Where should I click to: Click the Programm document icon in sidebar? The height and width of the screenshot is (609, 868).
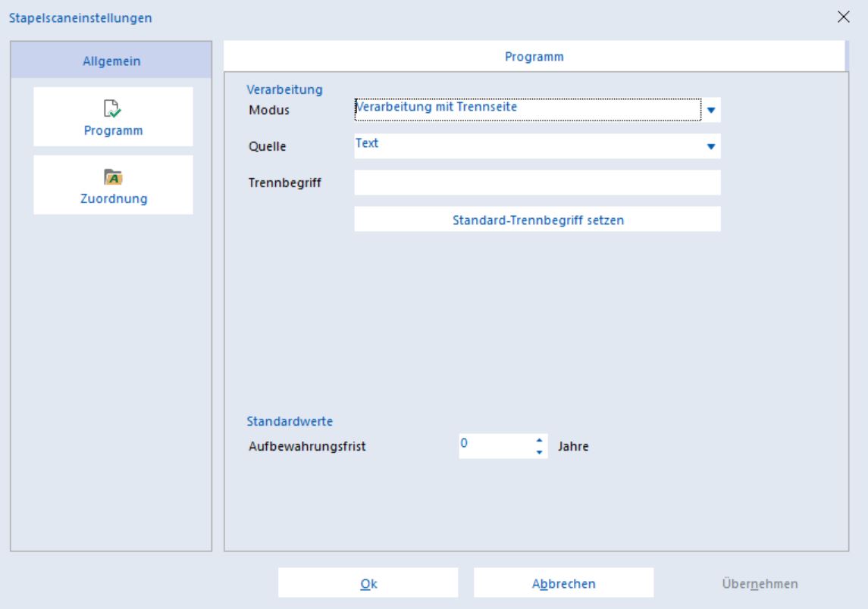[x=112, y=108]
